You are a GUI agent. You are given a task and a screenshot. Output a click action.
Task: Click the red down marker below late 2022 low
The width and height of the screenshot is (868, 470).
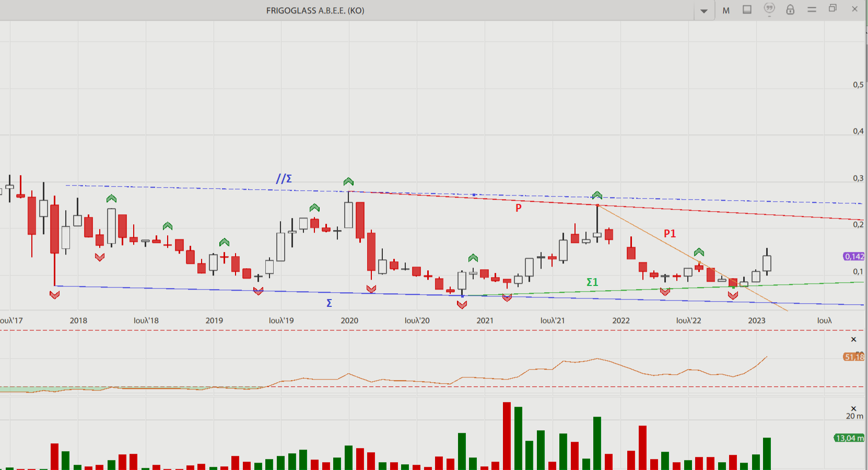733,295
